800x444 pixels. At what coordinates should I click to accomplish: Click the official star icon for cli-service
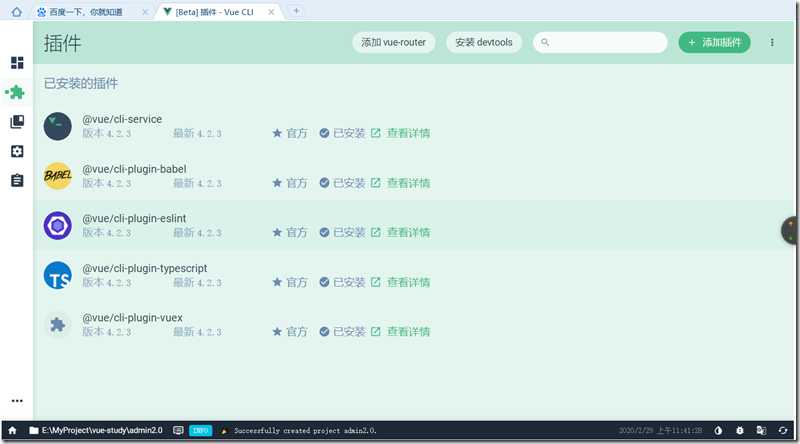[x=277, y=133]
